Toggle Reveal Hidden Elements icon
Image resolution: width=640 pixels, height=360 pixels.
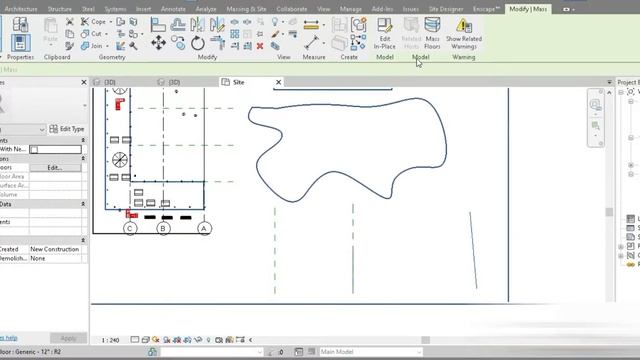(209, 340)
